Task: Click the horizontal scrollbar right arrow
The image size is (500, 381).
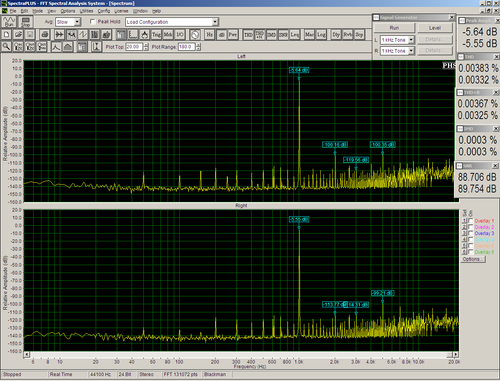Action: pos(455,354)
